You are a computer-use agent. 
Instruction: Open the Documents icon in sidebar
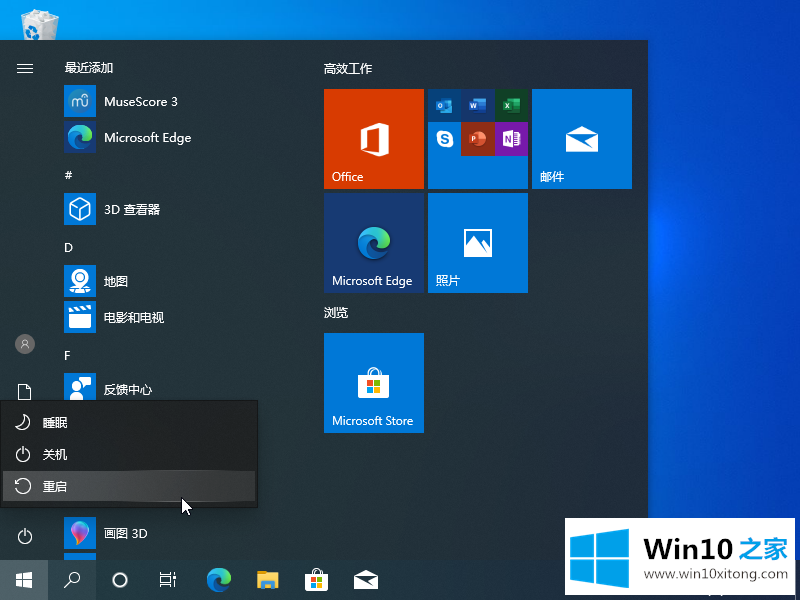click(x=24, y=391)
